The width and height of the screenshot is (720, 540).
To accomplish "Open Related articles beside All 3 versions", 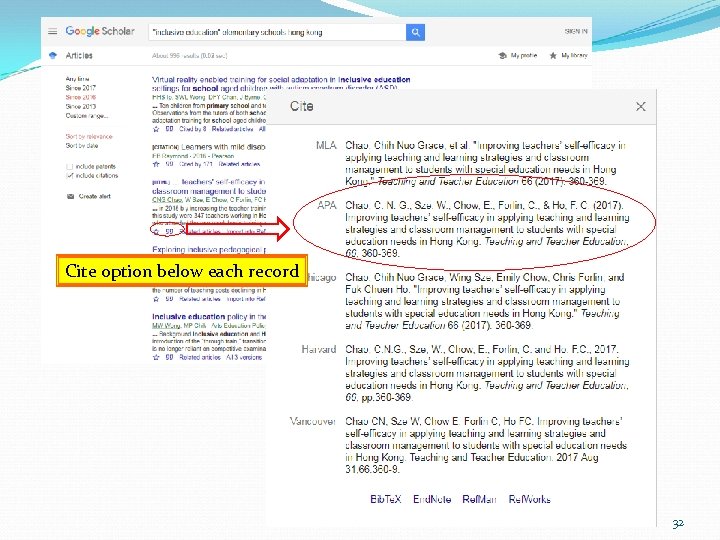I will coord(200,357).
